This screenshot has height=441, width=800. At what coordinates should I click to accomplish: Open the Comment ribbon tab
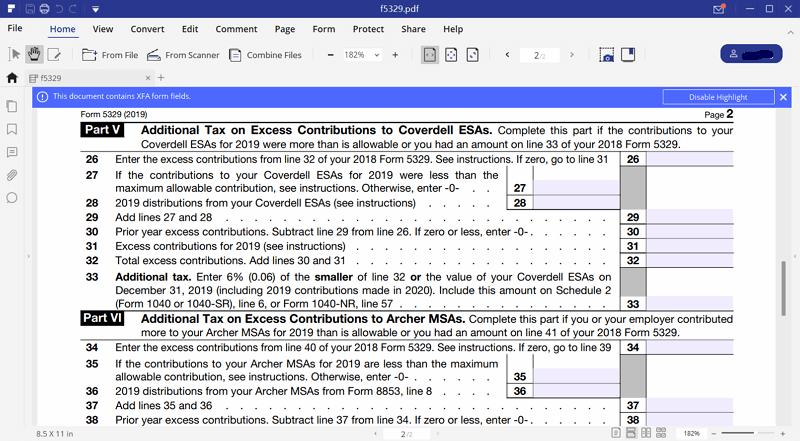[x=236, y=29]
